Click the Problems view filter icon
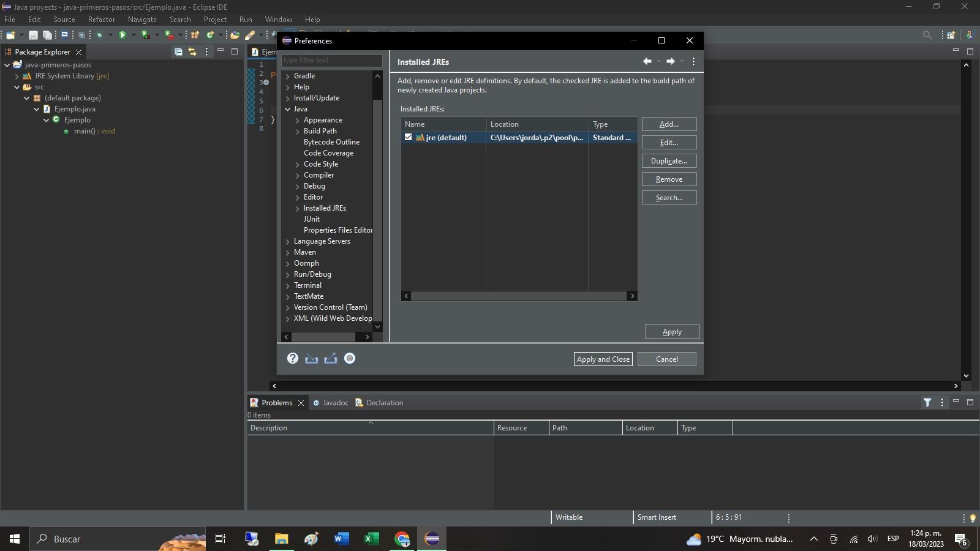 [927, 402]
